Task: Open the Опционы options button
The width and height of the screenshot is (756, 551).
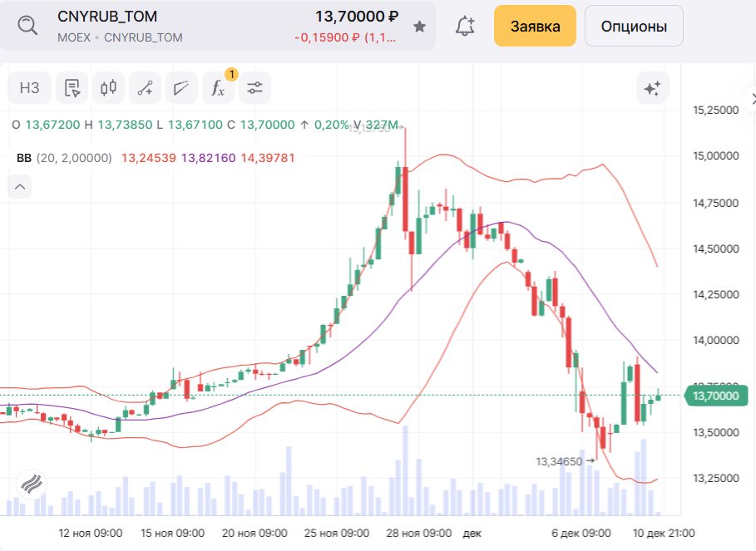Action: [634, 27]
